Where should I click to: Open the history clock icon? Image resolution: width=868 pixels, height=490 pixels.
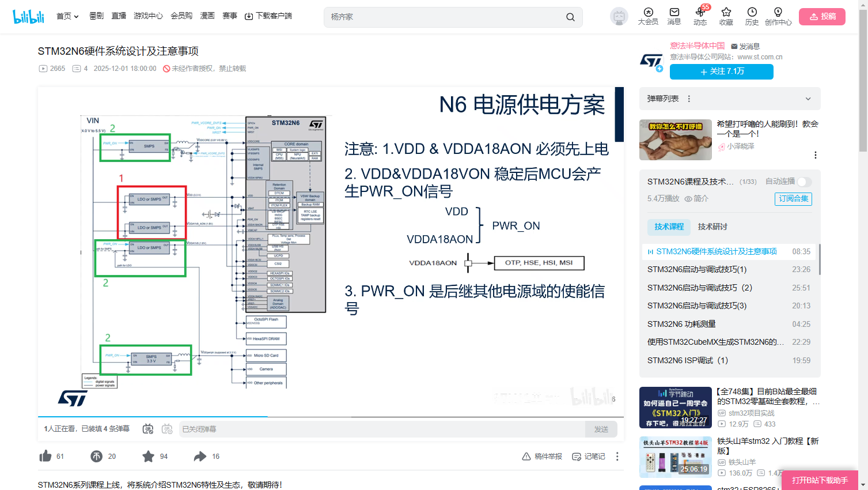[x=752, y=12]
